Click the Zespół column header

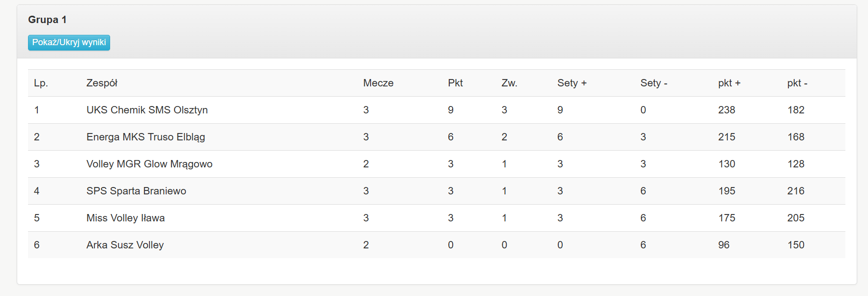coord(102,83)
